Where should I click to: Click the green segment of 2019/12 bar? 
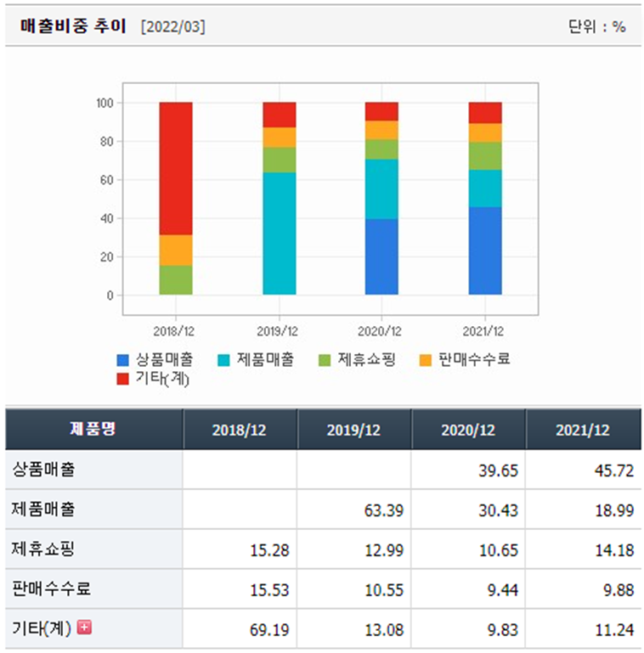point(280,160)
